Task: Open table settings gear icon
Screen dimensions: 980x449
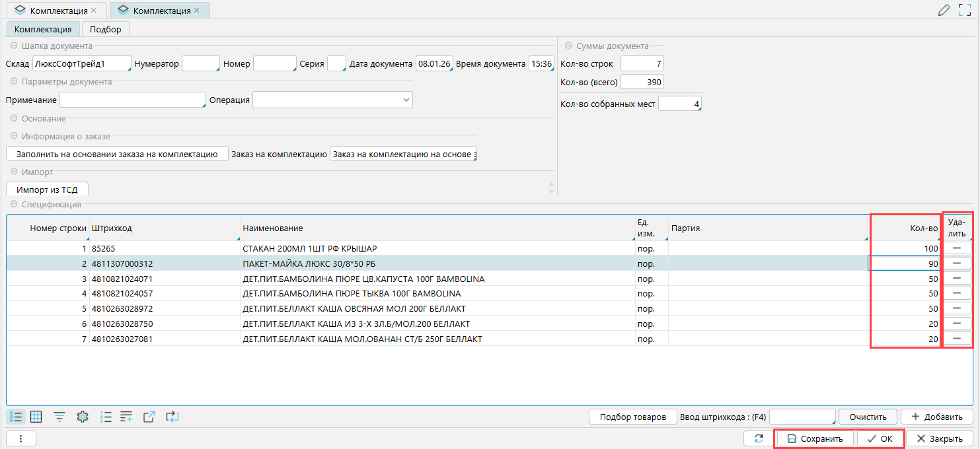Action: click(x=83, y=417)
